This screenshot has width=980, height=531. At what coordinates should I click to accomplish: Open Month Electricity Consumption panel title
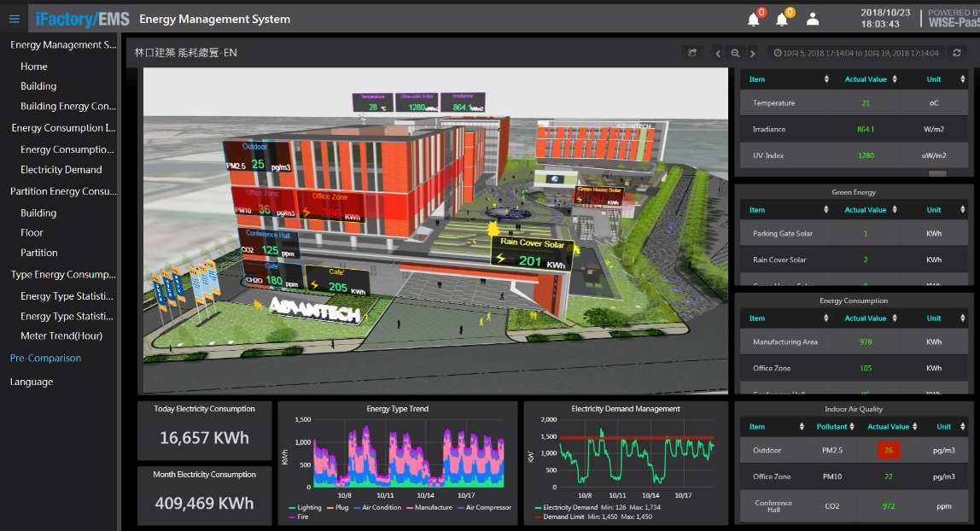click(x=204, y=474)
